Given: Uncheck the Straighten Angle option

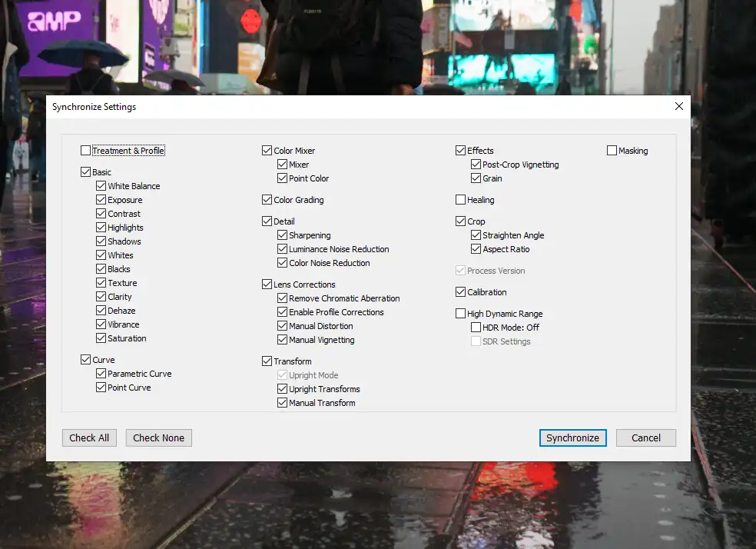Looking at the screenshot, I should tap(476, 235).
